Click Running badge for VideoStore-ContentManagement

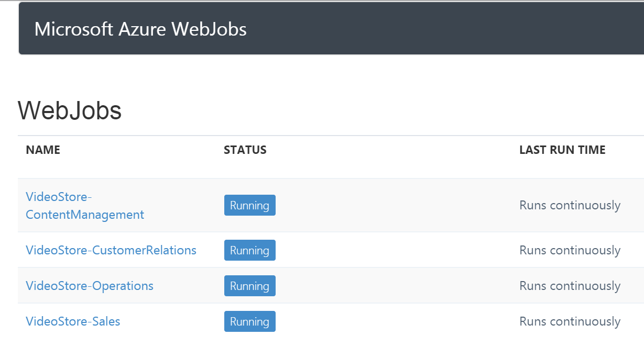tap(250, 205)
